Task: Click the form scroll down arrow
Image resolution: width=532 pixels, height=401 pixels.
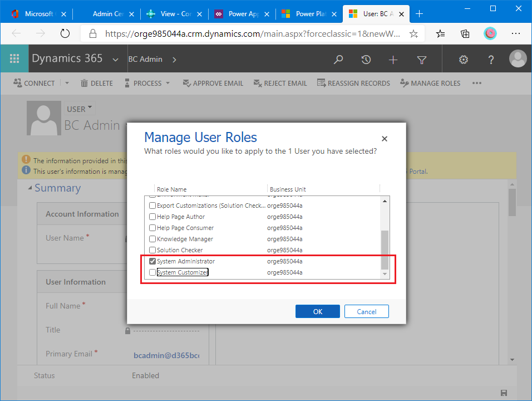Action: 512,360
